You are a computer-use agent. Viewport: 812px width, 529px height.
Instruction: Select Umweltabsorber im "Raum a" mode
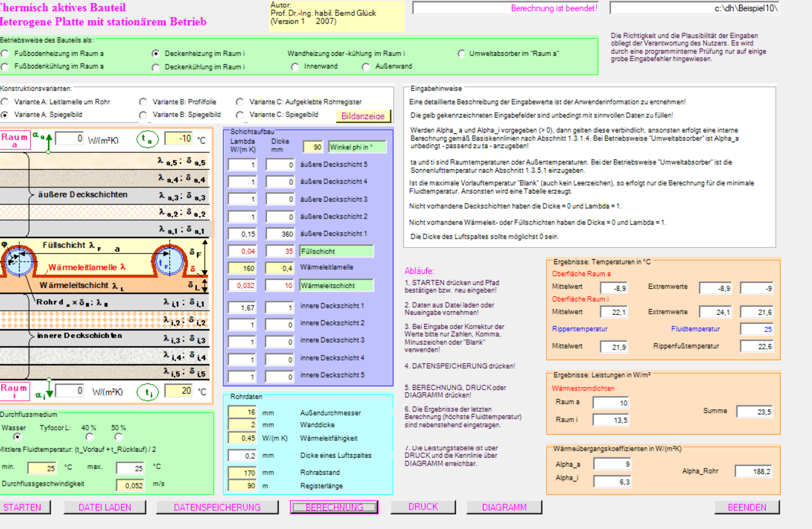pyautogui.click(x=461, y=54)
